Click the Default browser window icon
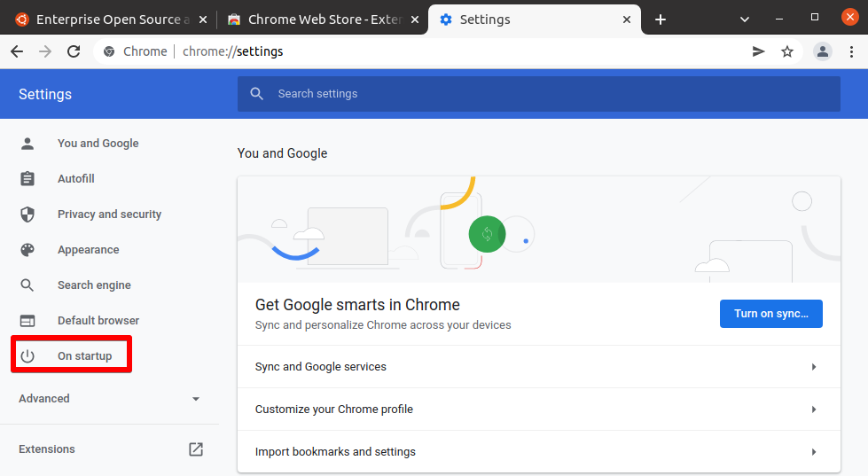 27,321
